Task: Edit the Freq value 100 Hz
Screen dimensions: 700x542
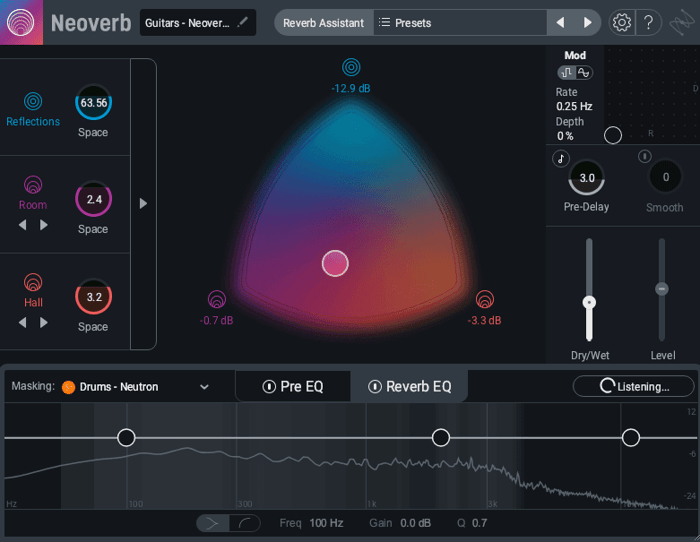Action: tap(326, 523)
